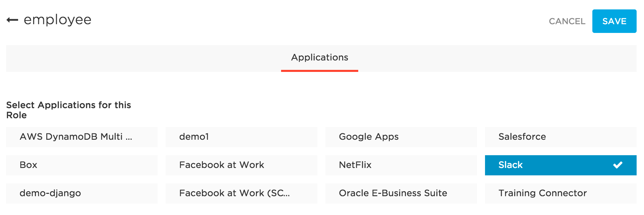This screenshot has width=644, height=215.
Task: Select the demo1 application
Action: click(241, 137)
